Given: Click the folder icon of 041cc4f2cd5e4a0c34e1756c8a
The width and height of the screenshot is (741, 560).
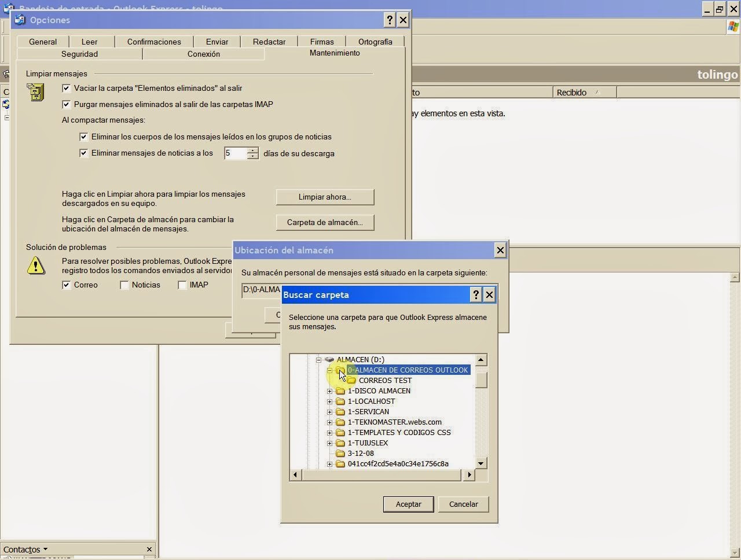Looking at the screenshot, I should coord(340,463).
